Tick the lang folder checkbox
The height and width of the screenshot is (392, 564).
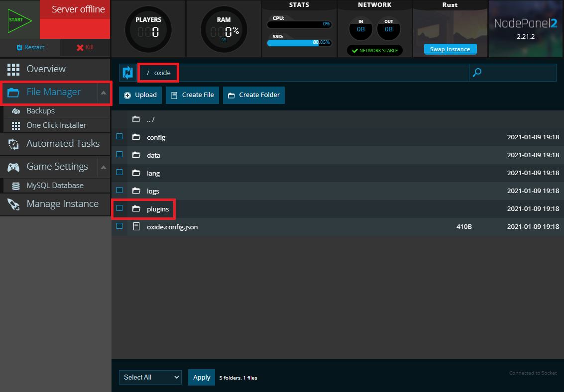click(119, 173)
